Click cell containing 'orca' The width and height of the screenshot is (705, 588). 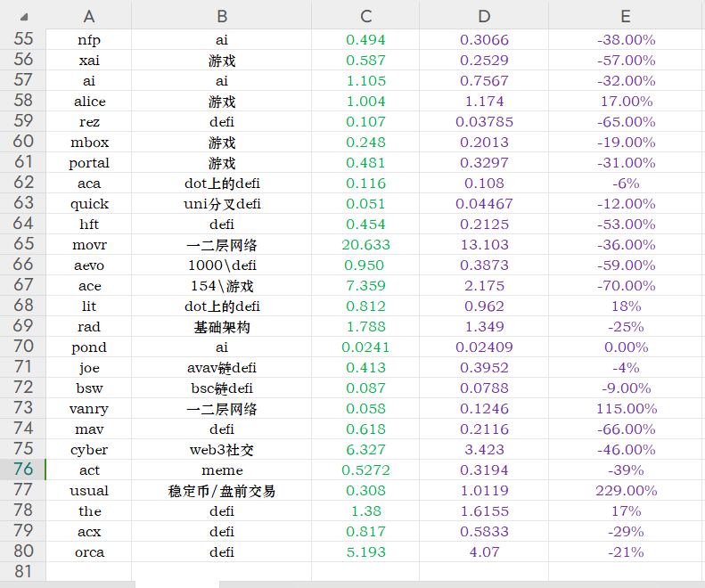[x=88, y=552]
